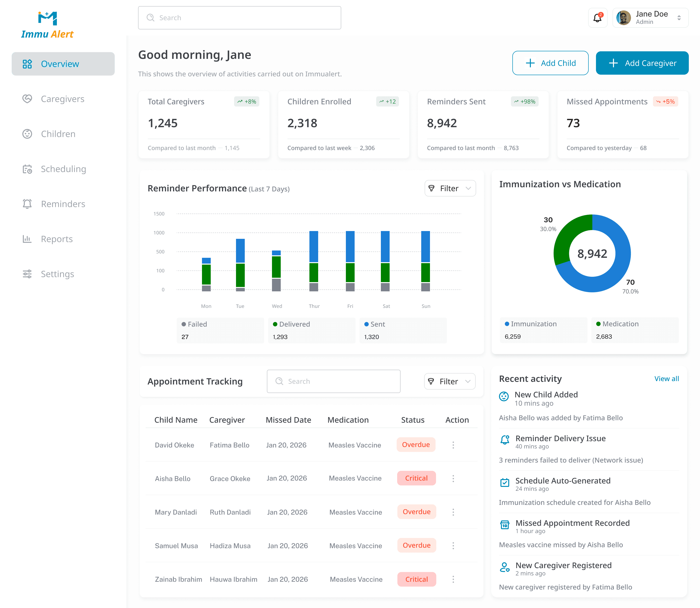700x608 pixels.
Task: Click the Add Child button
Action: [x=550, y=63]
